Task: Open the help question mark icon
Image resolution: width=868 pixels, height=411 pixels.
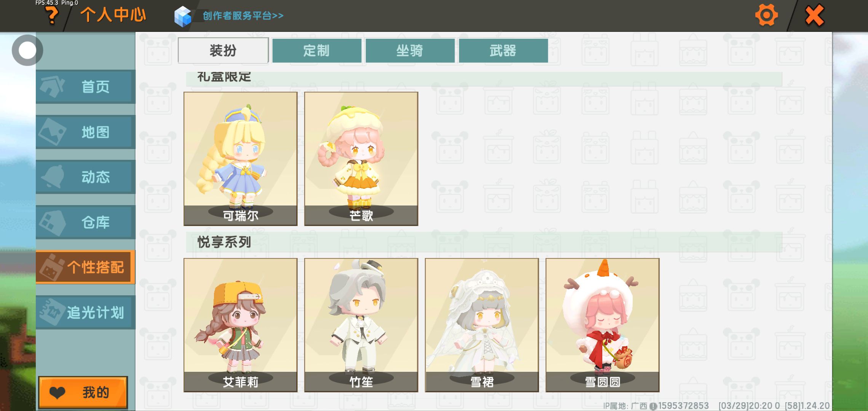Action: pyautogui.click(x=52, y=16)
